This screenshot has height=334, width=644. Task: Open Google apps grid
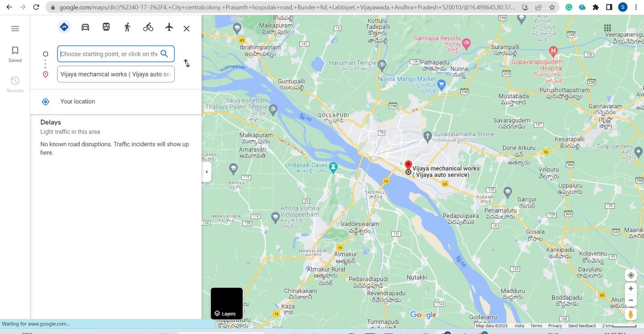[x=607, y=28]
